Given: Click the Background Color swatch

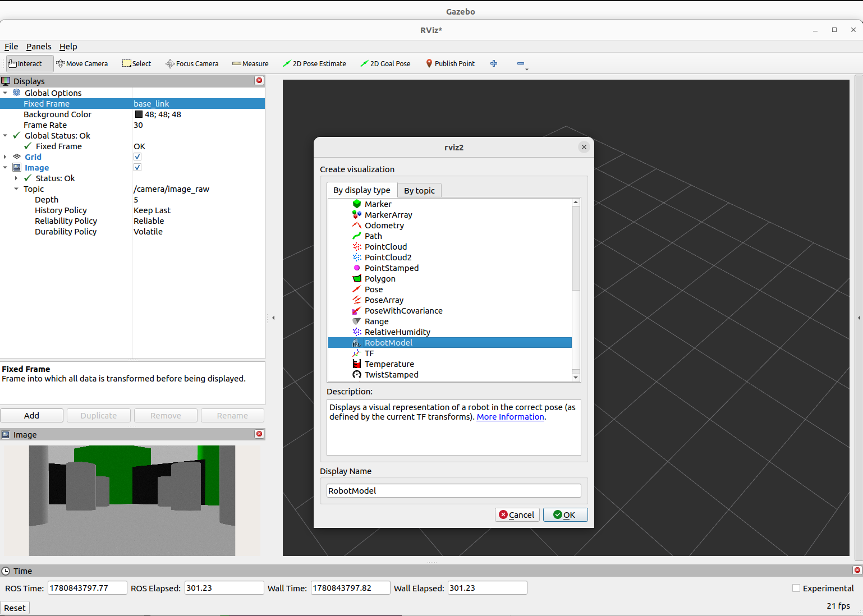Looking at the screenshot, I should click(139, 114).
